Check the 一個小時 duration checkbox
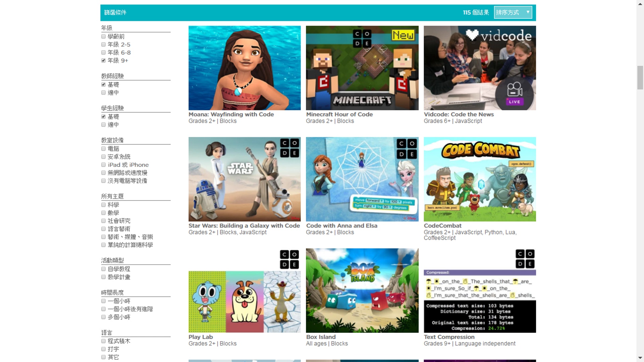 point(103,301)
